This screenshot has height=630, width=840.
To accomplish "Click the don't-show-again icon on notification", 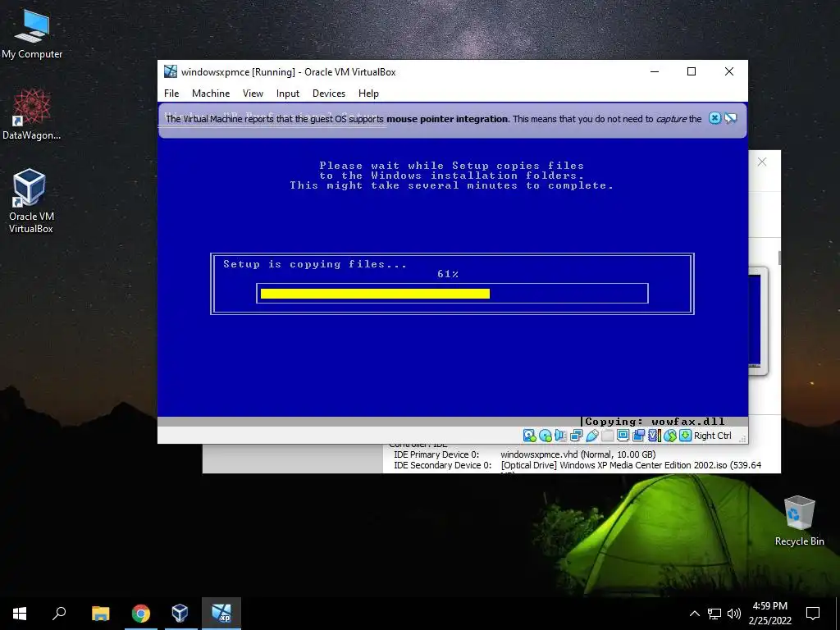I will coord(731,118).
